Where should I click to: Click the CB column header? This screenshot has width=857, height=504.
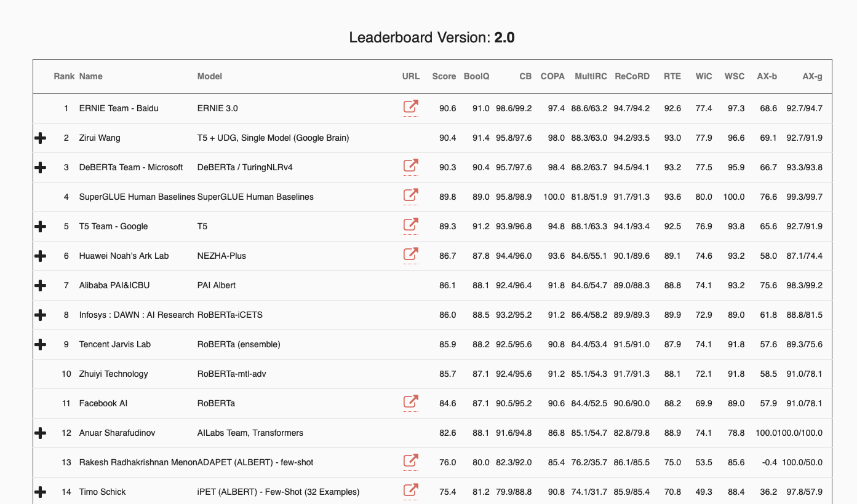click(525, 77)
